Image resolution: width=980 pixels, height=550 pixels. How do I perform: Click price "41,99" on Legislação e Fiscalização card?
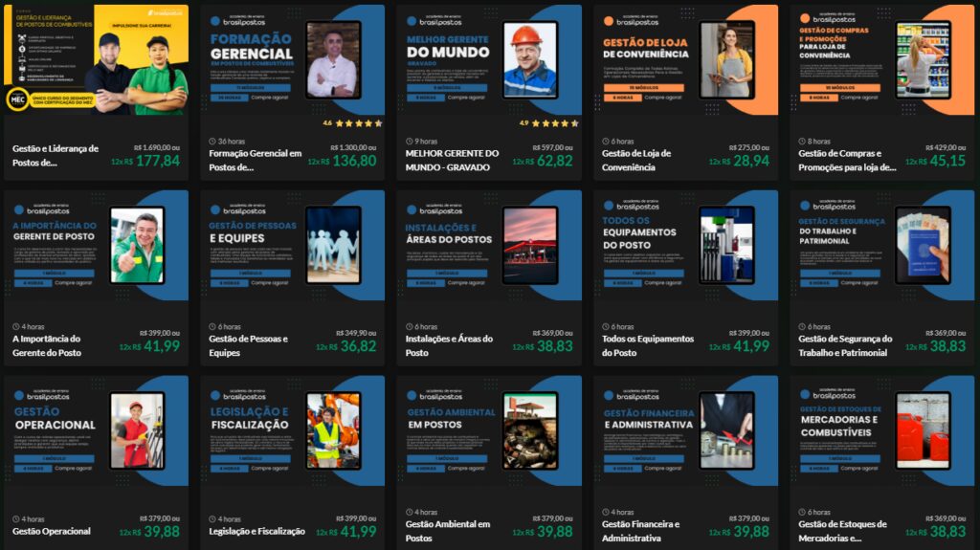click(358, 532)
